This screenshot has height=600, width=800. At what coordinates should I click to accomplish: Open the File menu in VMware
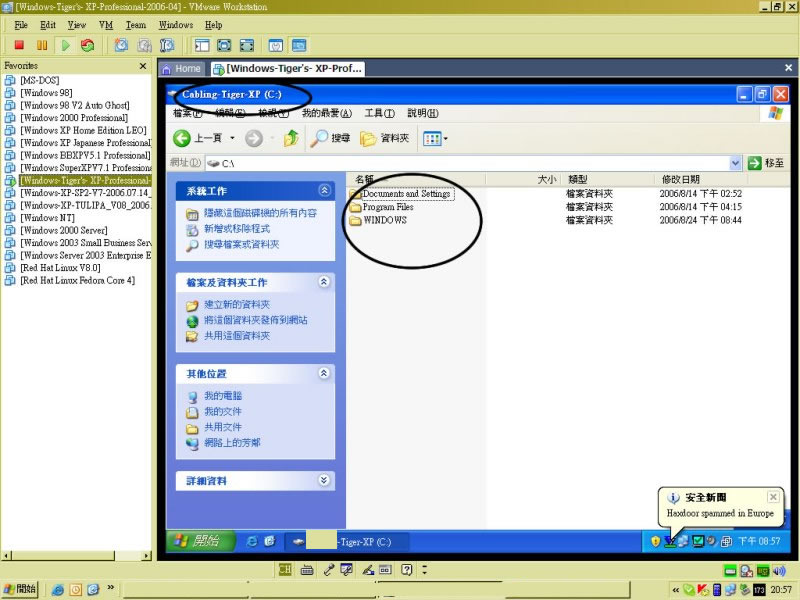tap(21, 25)
